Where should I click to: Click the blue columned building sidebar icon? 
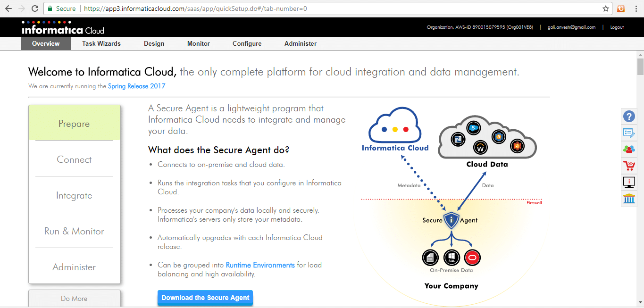[x=629, y=199]
